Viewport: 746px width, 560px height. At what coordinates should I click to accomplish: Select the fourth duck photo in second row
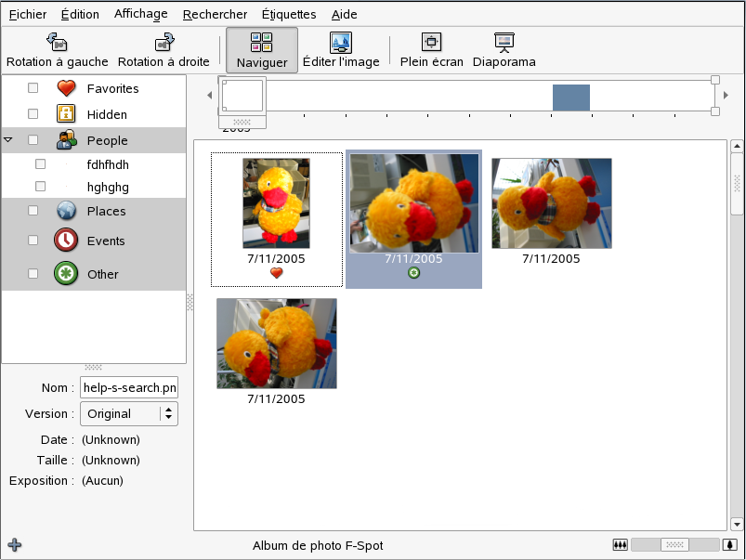(x=277, y=344)
